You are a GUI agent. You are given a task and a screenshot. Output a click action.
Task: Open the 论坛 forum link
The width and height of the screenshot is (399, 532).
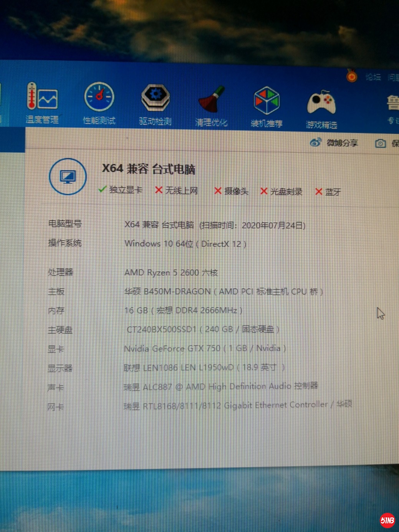coord(373,77)
